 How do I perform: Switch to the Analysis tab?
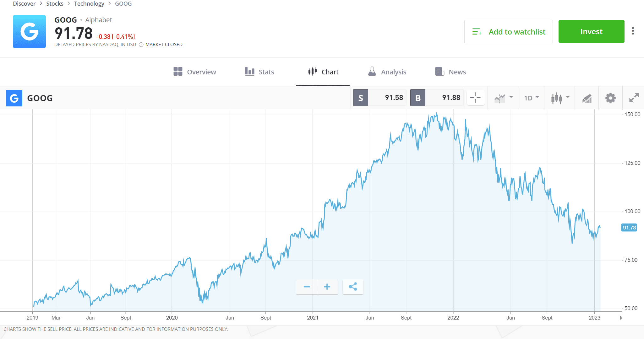click(387, 72)
